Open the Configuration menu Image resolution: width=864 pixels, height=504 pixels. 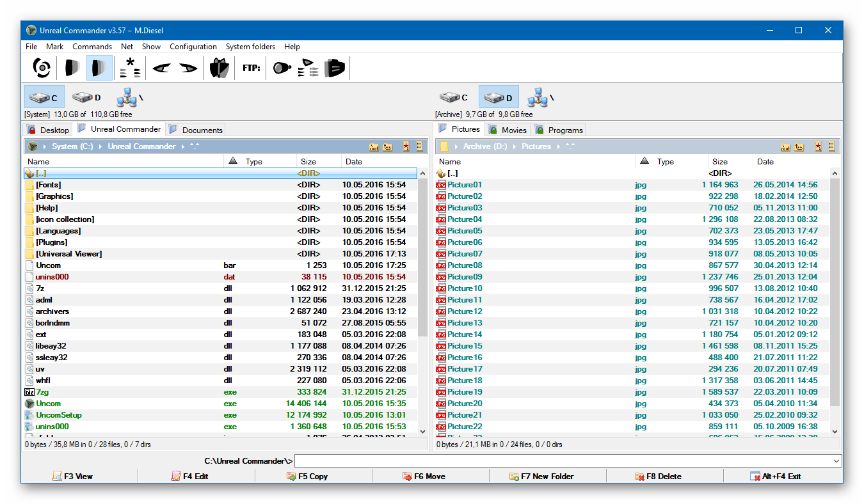[193, 47]
